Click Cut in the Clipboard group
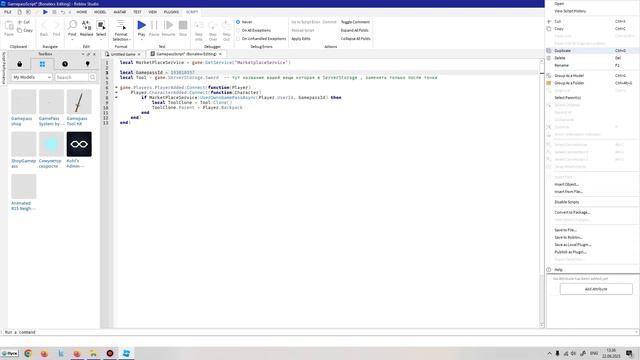This screenshot has width=640, height=360. point(24,22)
